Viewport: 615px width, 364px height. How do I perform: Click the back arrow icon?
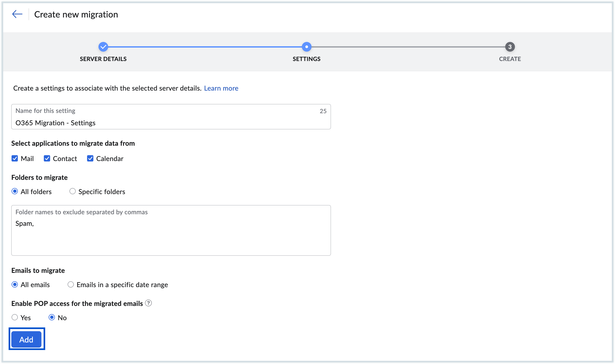[x=17, y=14]
